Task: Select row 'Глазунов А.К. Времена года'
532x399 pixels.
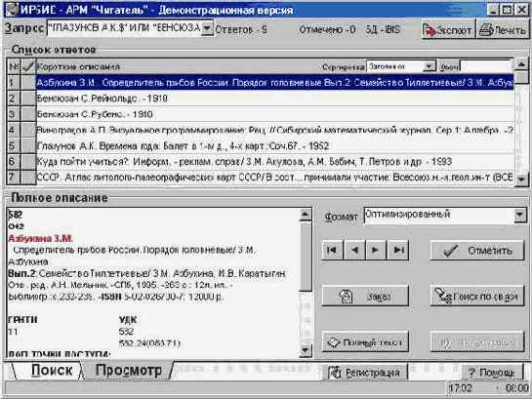Action: click(275, 146)
